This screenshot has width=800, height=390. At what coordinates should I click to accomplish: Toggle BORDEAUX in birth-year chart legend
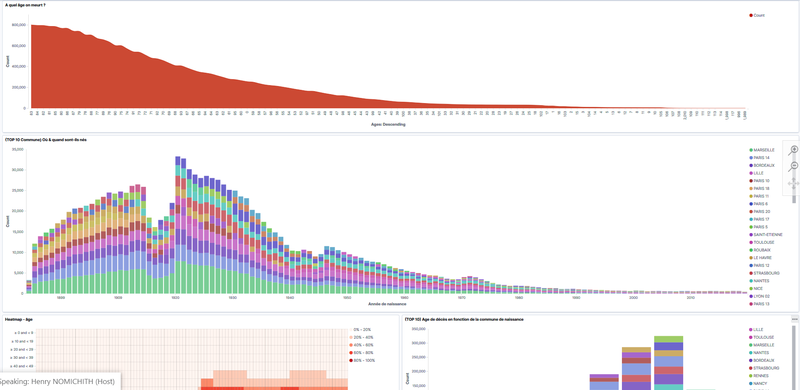(x=762, y=165)
